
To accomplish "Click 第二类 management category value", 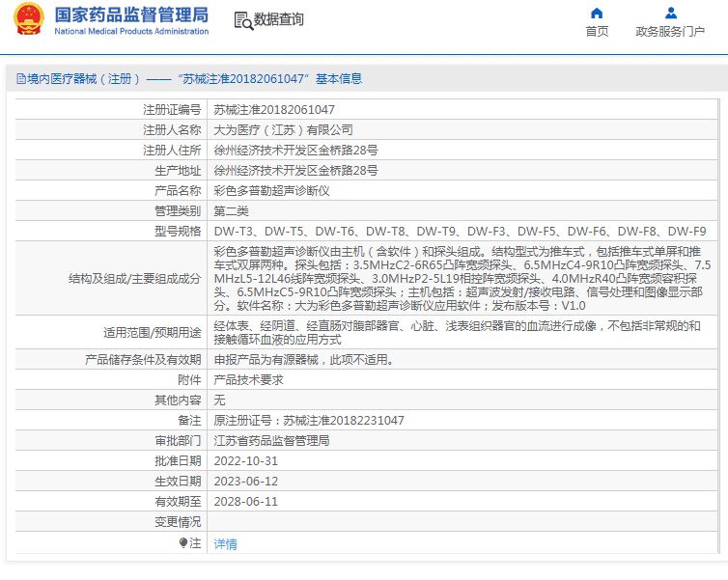I will tap(231, 211).
